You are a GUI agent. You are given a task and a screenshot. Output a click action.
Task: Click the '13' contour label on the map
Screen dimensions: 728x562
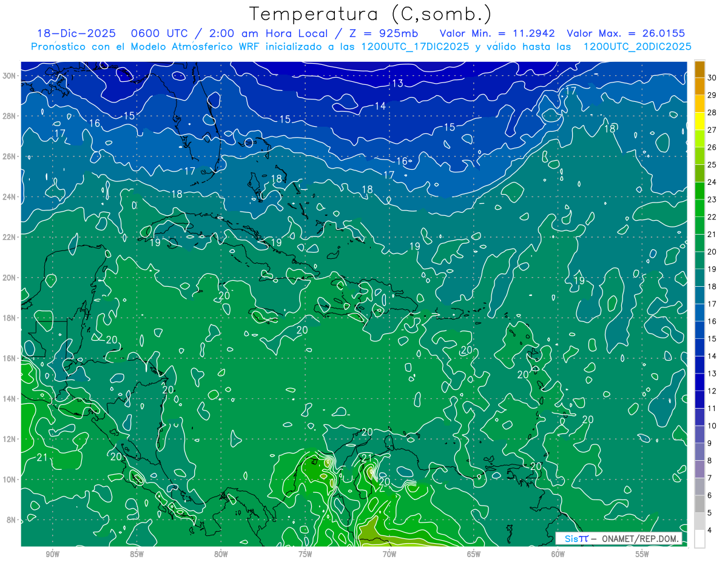397,83
